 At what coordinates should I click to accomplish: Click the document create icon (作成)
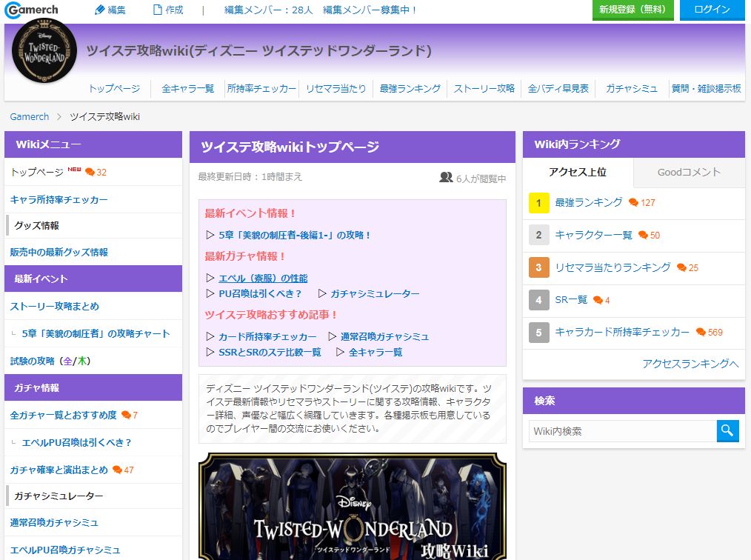tap(157, 10)
